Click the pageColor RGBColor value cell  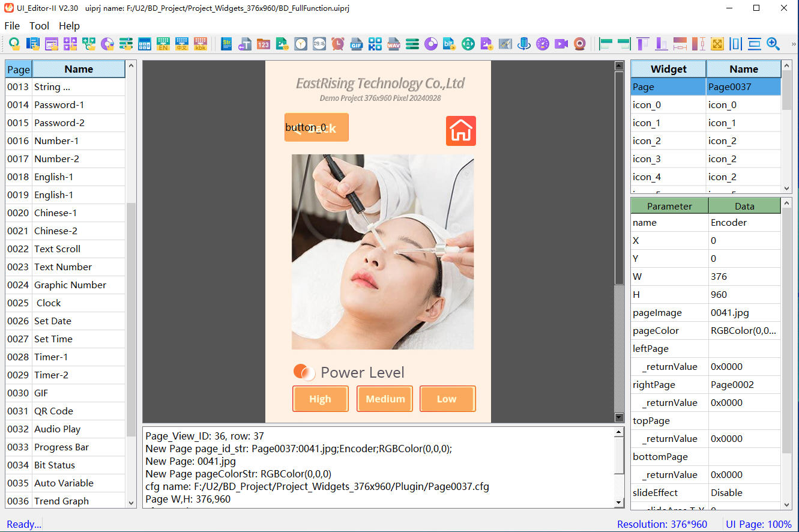tap(745, 330)
